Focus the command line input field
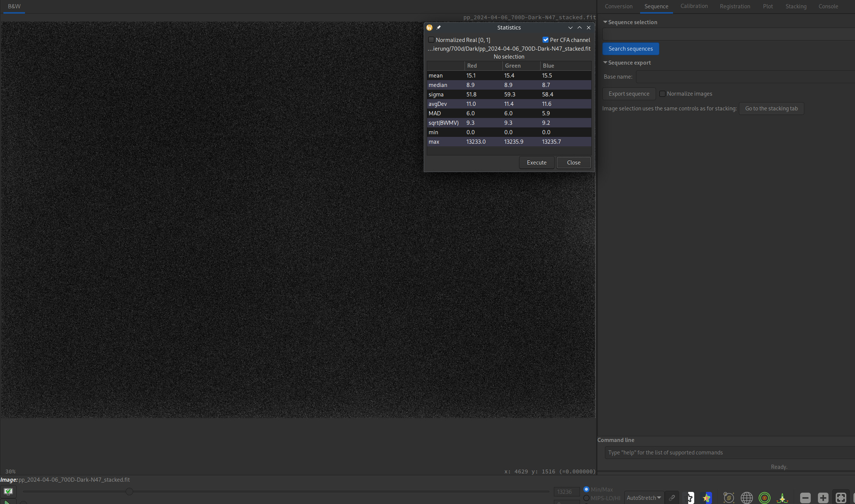Viewport: 855px width, 504px height. pos(730,453)
